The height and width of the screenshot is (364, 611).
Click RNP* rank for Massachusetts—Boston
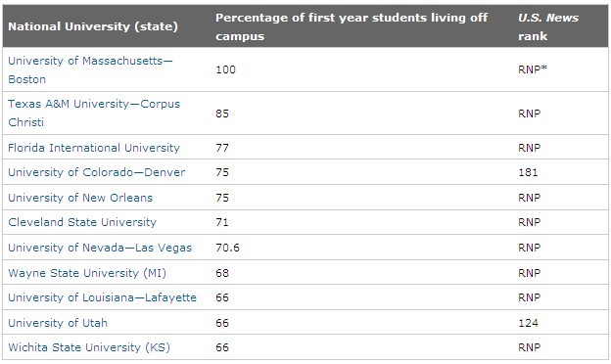coord(533,69)
